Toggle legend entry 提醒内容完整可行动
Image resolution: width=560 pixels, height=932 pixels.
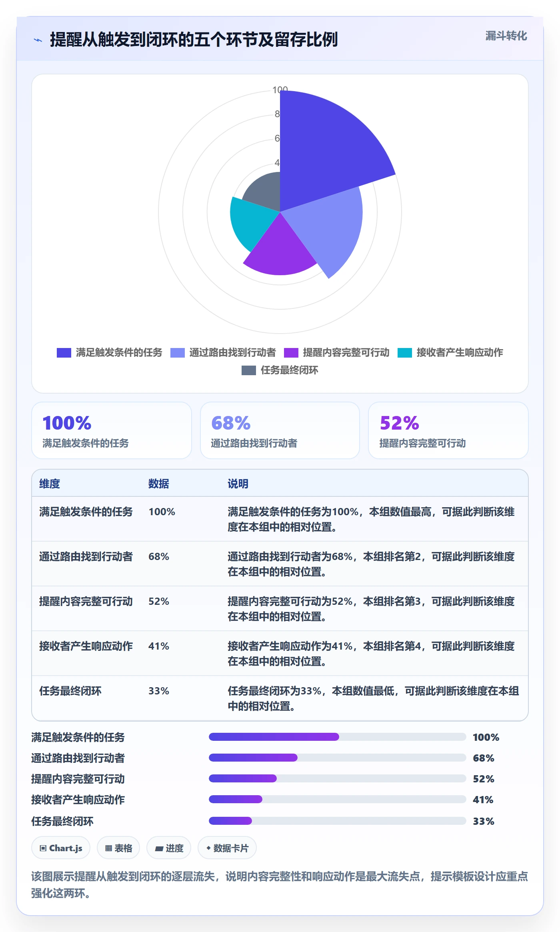tap(336, 352)
